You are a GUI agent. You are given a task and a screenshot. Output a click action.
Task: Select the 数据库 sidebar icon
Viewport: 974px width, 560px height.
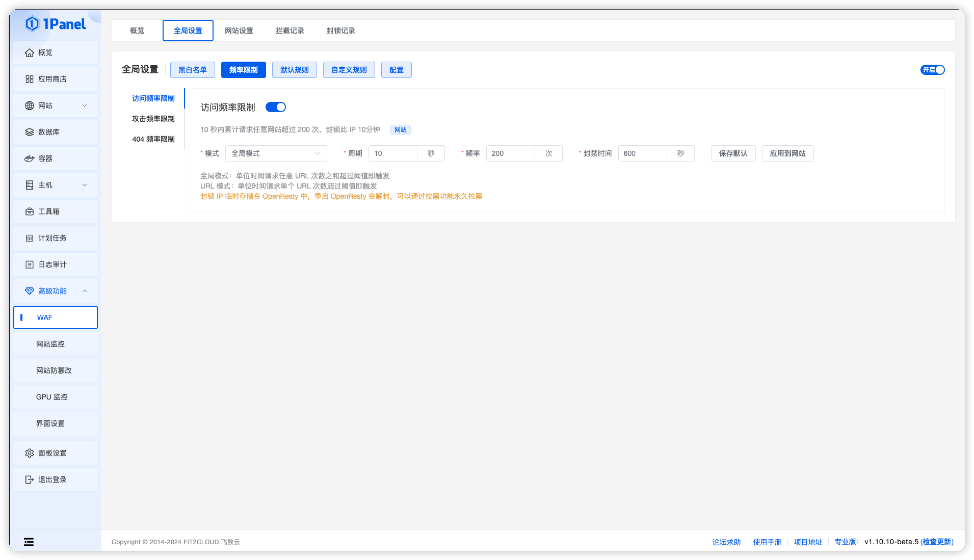[x=30, y=132]
